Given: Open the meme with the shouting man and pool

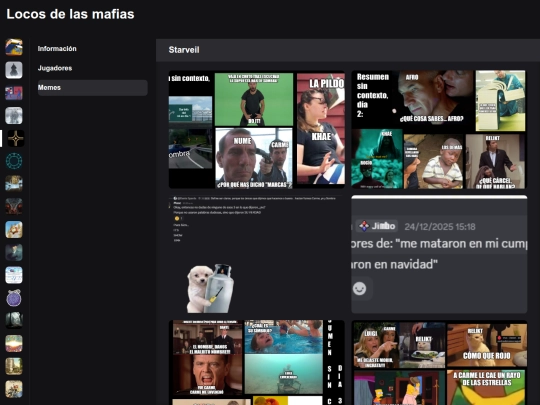Looking at the screenshot, I should (x=257, y=362).
